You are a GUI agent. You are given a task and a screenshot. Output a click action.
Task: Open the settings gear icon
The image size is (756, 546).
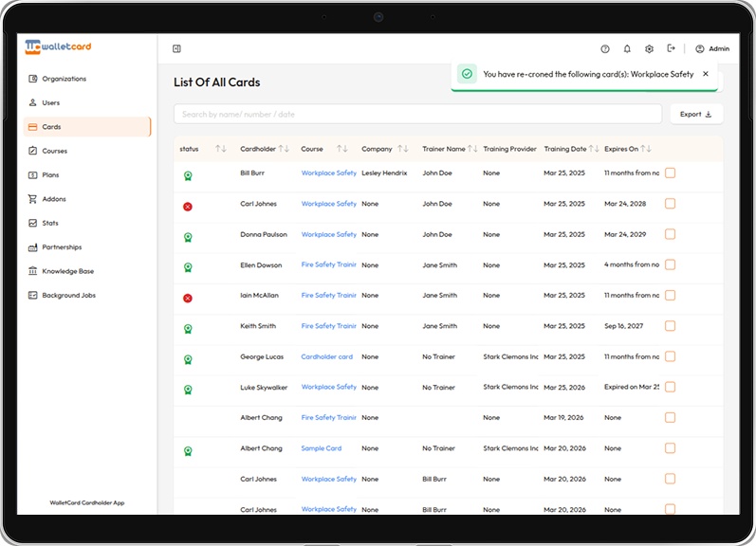(x=650, y=48)
